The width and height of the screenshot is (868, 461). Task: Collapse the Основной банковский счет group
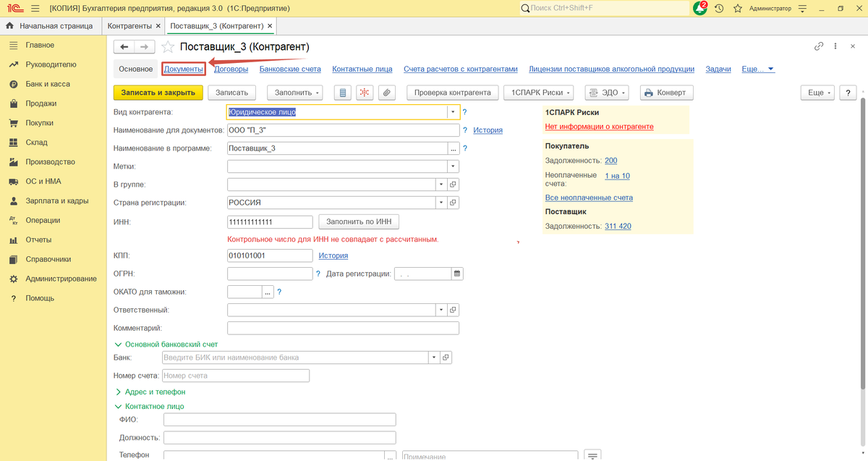coord(166,345)
